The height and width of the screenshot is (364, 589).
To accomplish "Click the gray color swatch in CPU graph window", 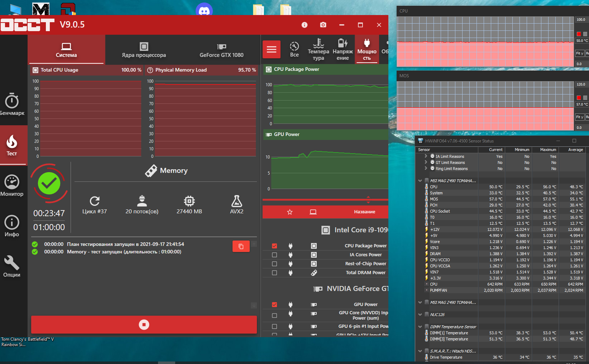I will click(x=585, y=34).
